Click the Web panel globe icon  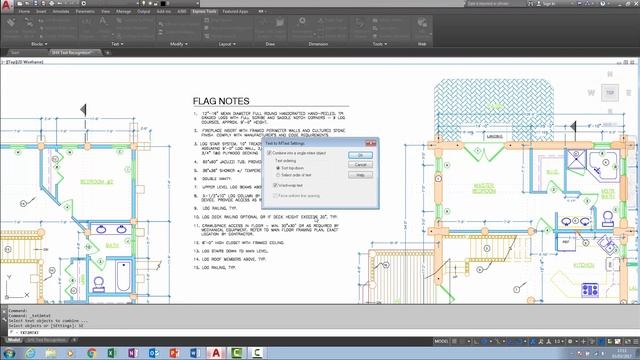click(x=422, y=23)
